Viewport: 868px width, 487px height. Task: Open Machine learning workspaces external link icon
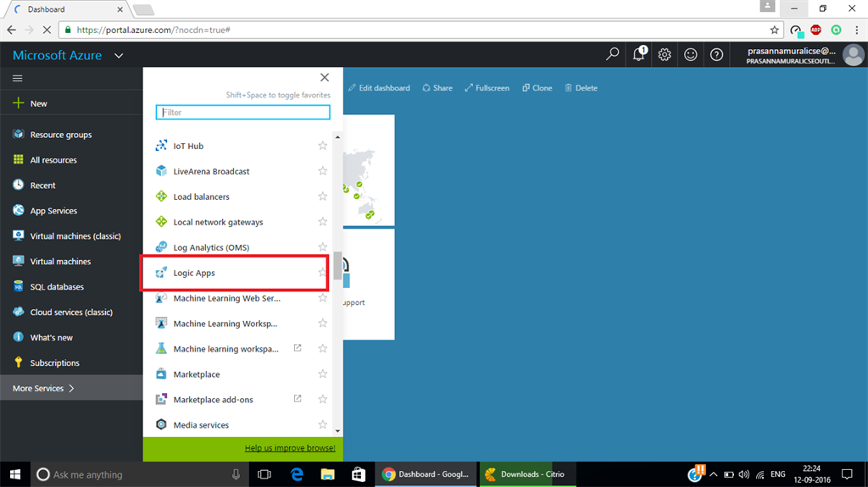pyautogui.click(x=298, y=348)
